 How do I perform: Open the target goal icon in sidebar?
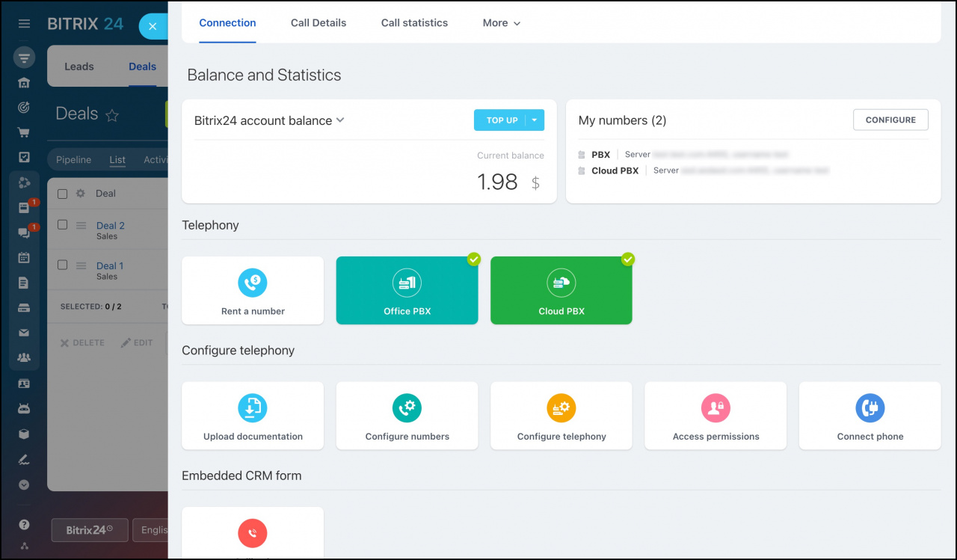[x=24, y=107]
